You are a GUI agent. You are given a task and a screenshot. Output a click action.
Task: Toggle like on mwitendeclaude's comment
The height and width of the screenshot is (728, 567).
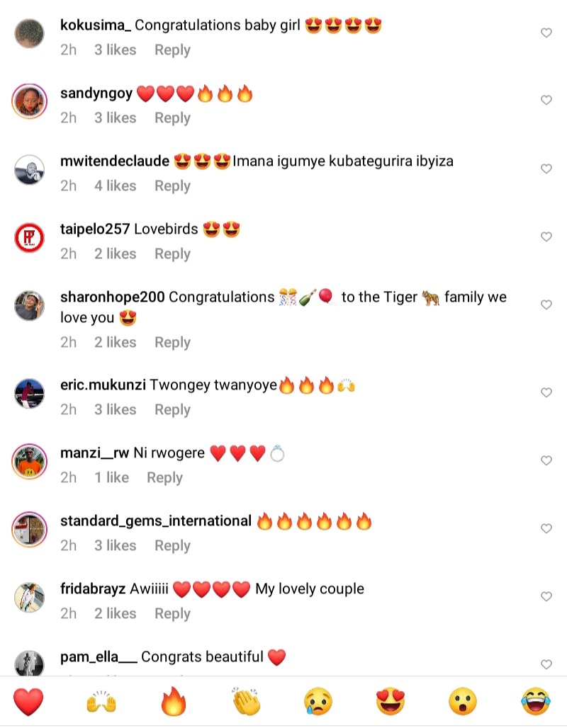pyautogui.click(x=546, y=169)
